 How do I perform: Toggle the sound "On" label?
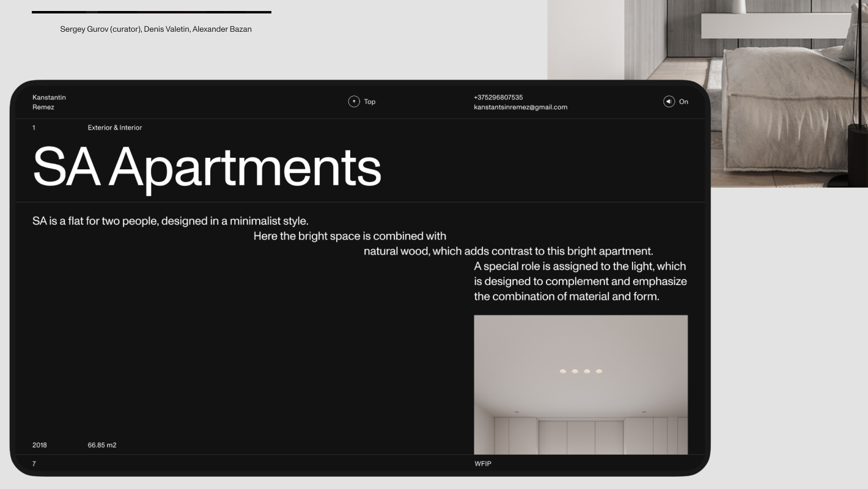683,102
